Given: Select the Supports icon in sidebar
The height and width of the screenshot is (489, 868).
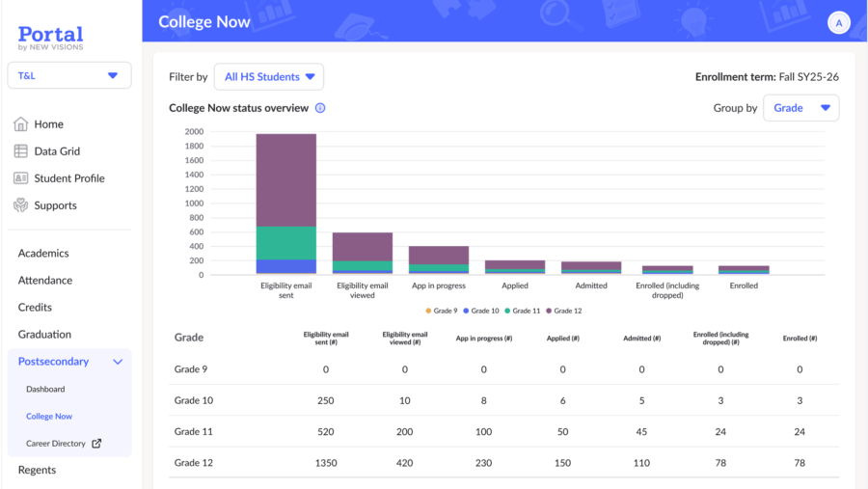Looking at the screenshot, I should [20, 205].
